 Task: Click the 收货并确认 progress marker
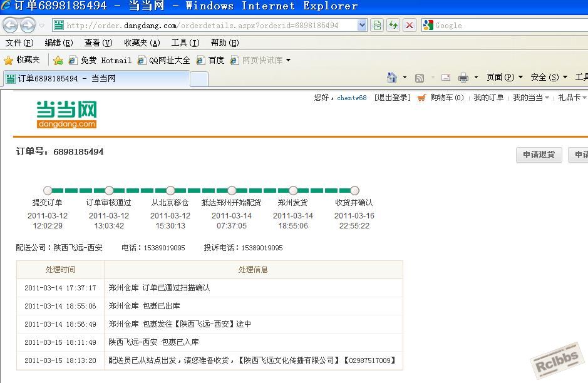(354, 190)
